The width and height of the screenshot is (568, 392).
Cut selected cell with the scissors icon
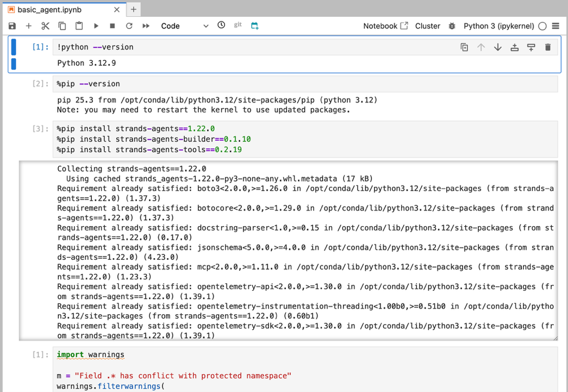coord(45,26)
